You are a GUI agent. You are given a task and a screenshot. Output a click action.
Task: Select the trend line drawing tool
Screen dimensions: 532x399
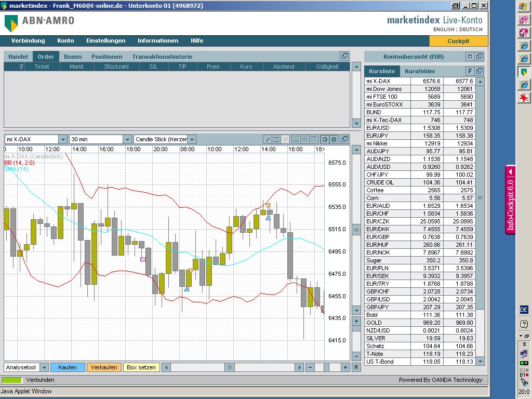[x=268, y=139]
